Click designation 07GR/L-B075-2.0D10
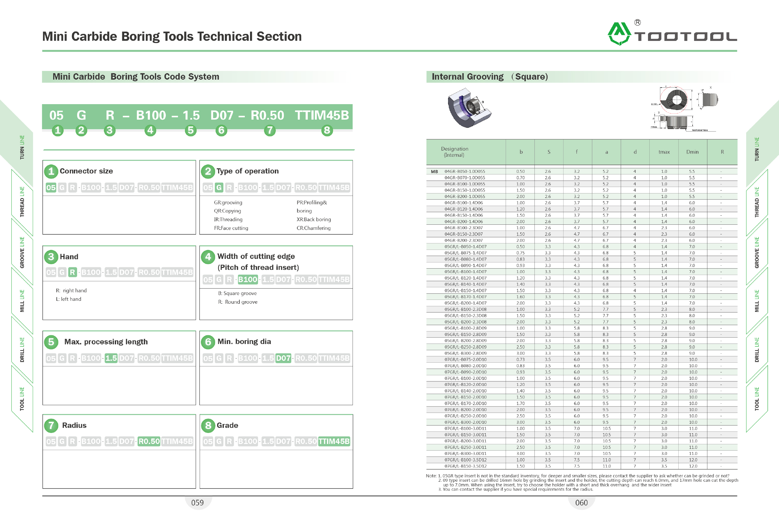This screenshot has height=532, width=779. [465, 360]
